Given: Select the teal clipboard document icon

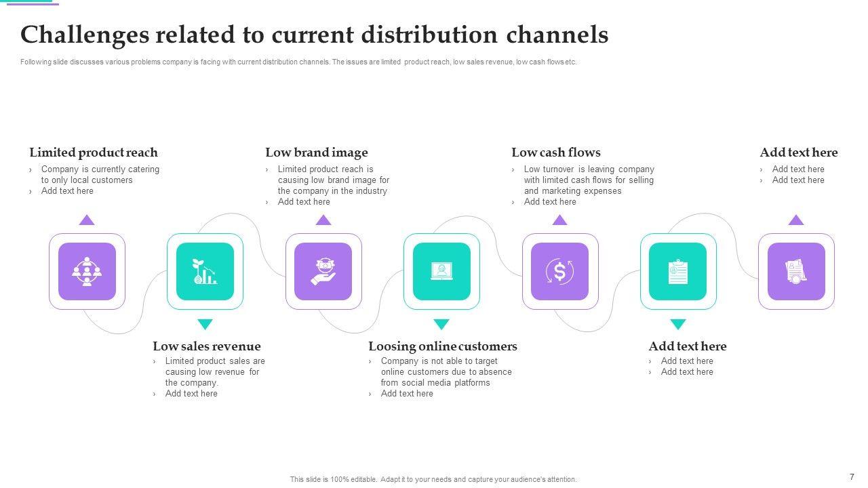Looking at the screenshot, I should [678, 272].
